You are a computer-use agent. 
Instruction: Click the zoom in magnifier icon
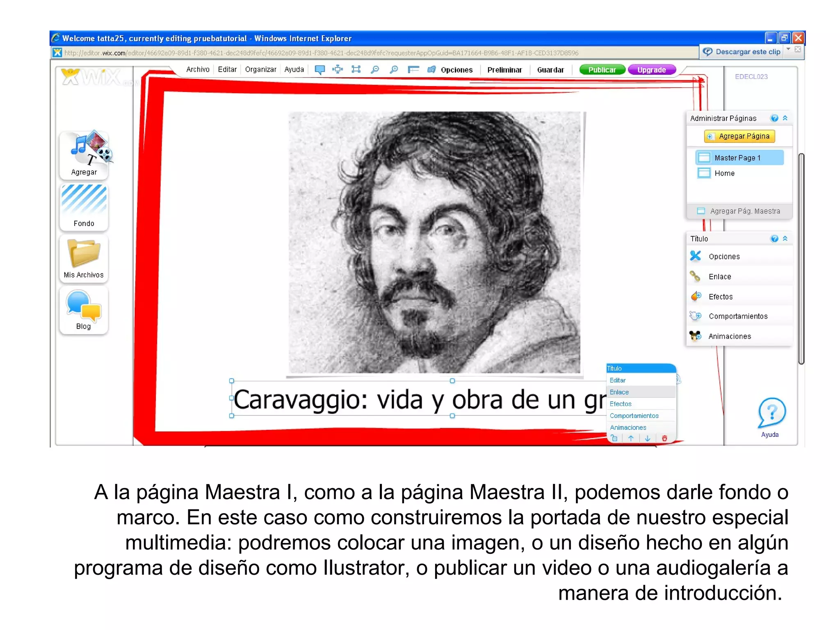tap(394, 69)
